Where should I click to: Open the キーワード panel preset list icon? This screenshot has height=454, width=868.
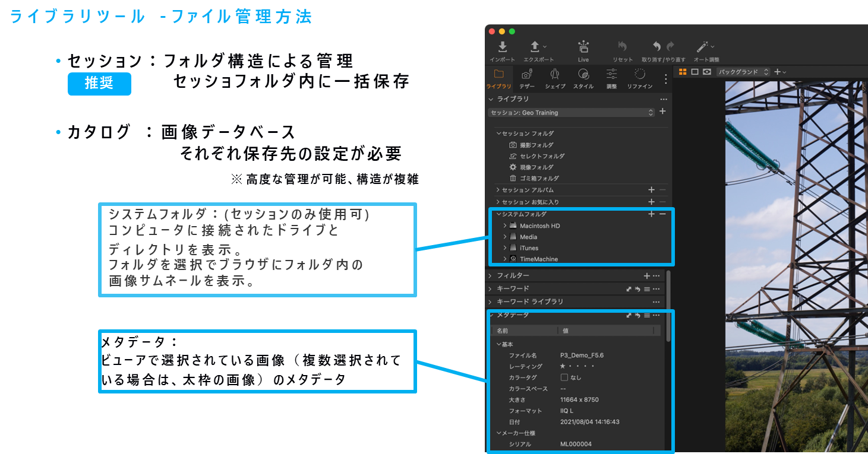tap(647, 289)
